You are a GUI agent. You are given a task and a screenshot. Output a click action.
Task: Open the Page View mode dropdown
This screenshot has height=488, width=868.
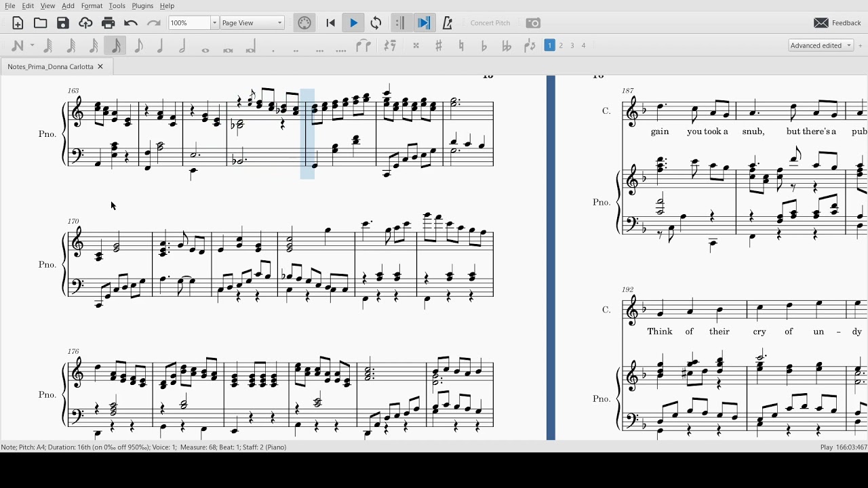click(x=252, y=23)
